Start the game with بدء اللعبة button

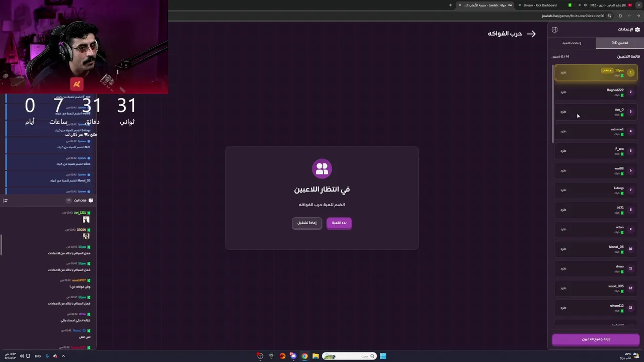[339, 223]
